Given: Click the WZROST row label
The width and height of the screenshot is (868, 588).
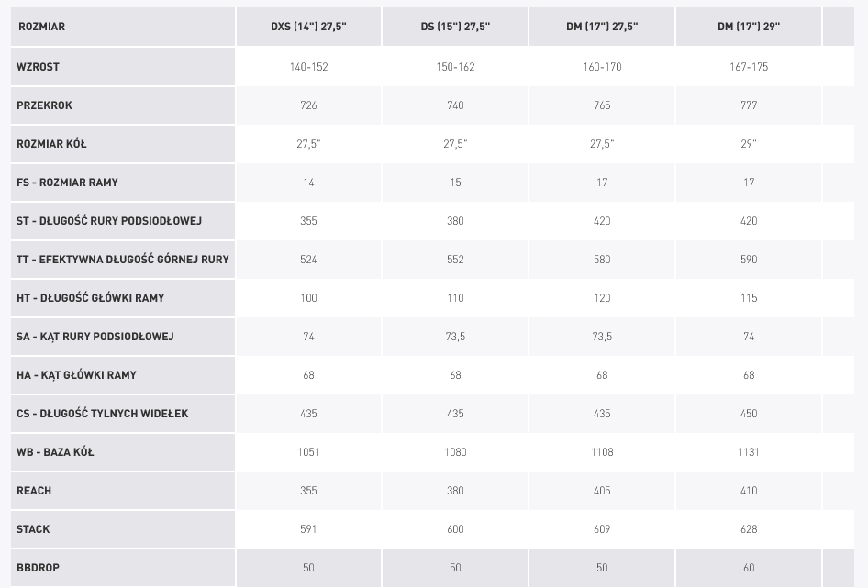Looking at the screenshot, I should pos(38,67).
